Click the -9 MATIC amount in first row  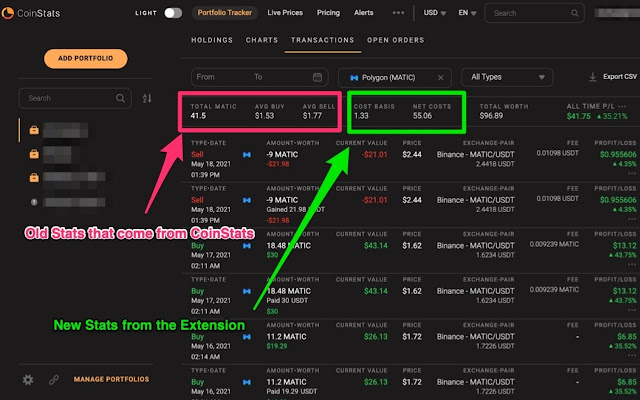pyautogui.click(x=282, y=154)
